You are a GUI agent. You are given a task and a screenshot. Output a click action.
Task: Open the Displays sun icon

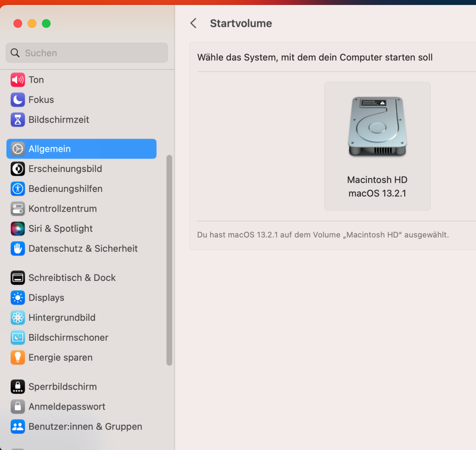click(x=17, y=298)
